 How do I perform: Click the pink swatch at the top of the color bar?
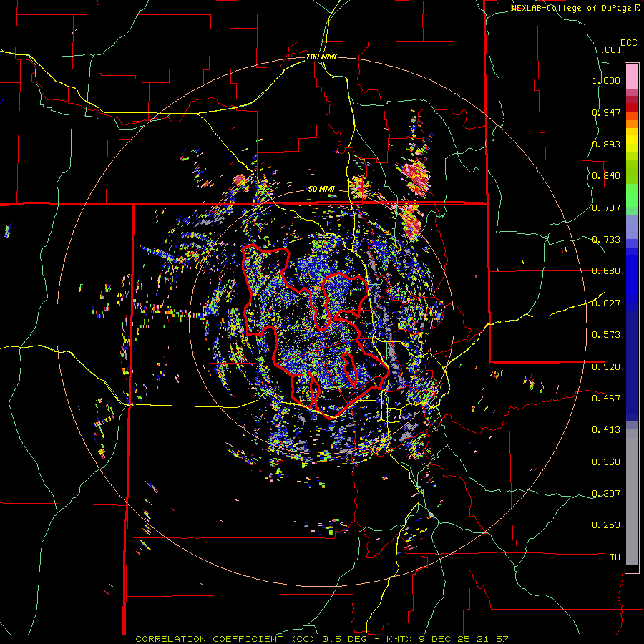point(632,76)
